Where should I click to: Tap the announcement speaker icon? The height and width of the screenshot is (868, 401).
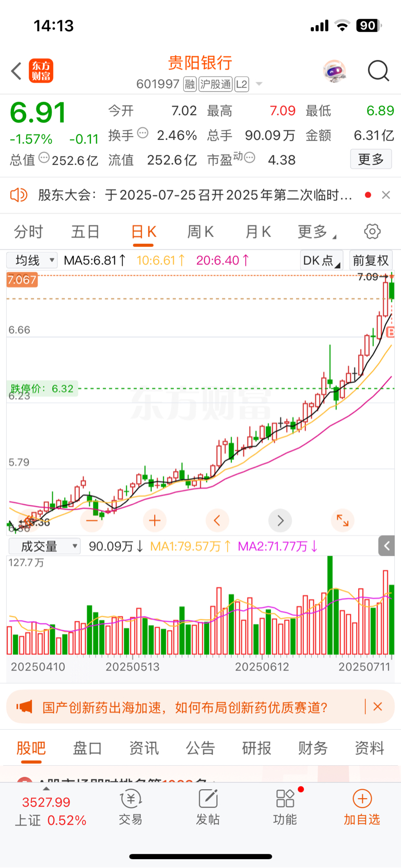18,195
